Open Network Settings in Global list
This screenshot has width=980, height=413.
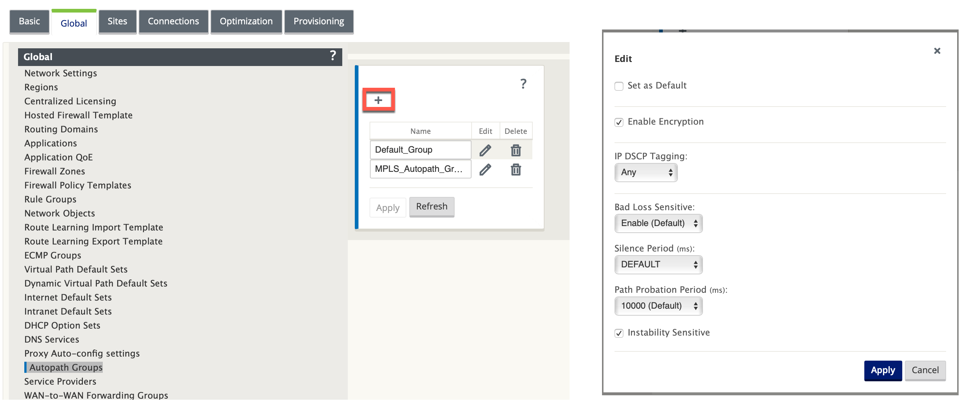pos(60,73)
